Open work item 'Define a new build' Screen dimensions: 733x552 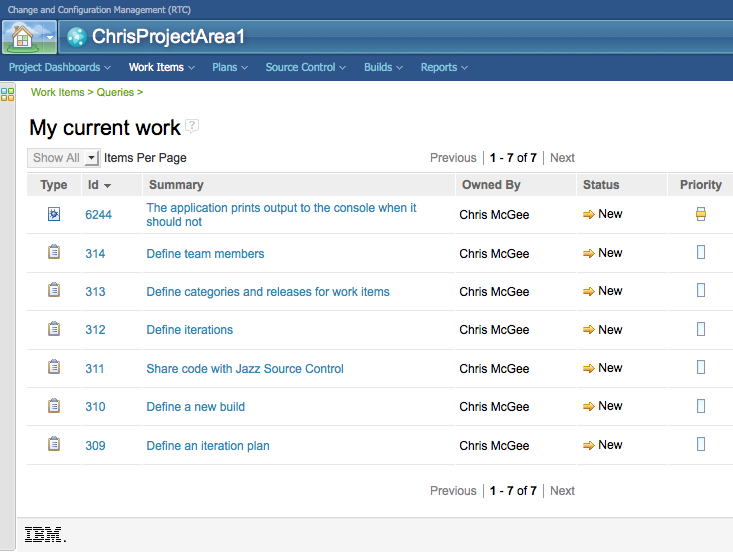tap(195, 407)
